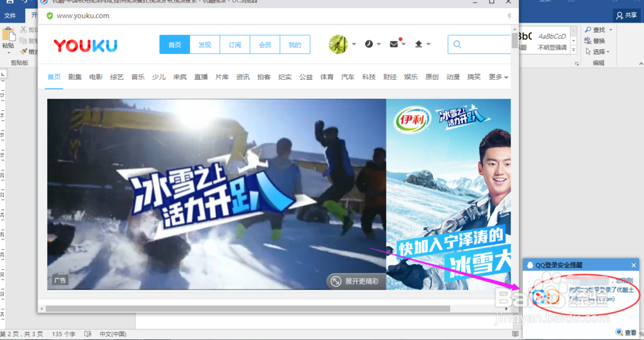Click the expand-more circular arrow icon on banner

point(336,281)
